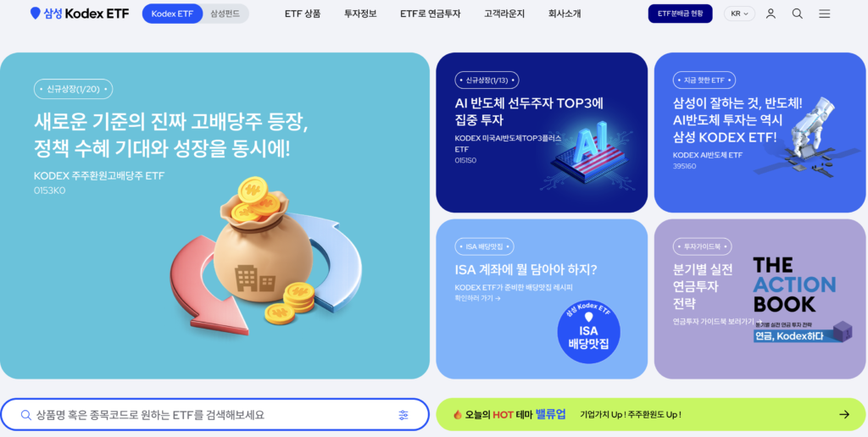Click the ETF search input field
The width and height of the screenshot is (868, 437).
[214, 415]
